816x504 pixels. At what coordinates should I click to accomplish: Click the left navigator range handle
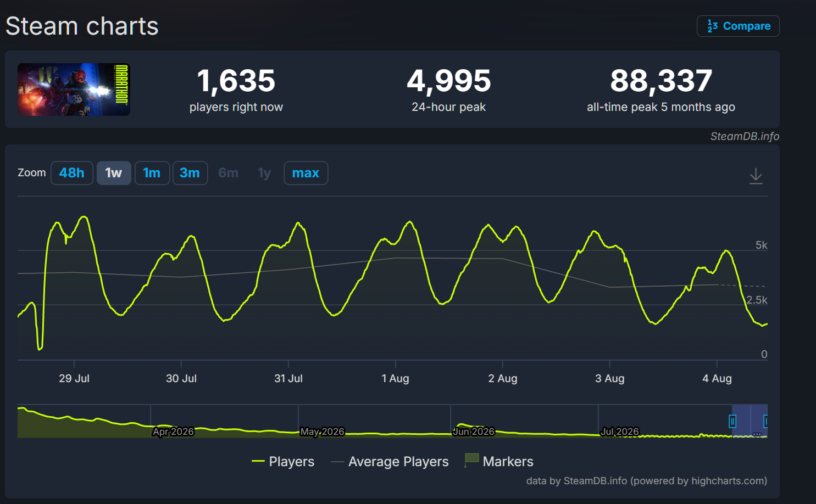click(732, 421)
